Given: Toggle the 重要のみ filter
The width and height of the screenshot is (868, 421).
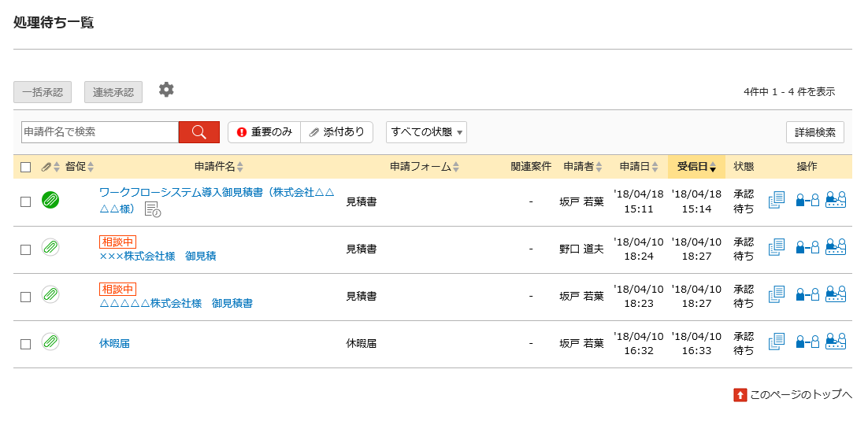Looking at the screenshot, I should click(x=265, y=132).
